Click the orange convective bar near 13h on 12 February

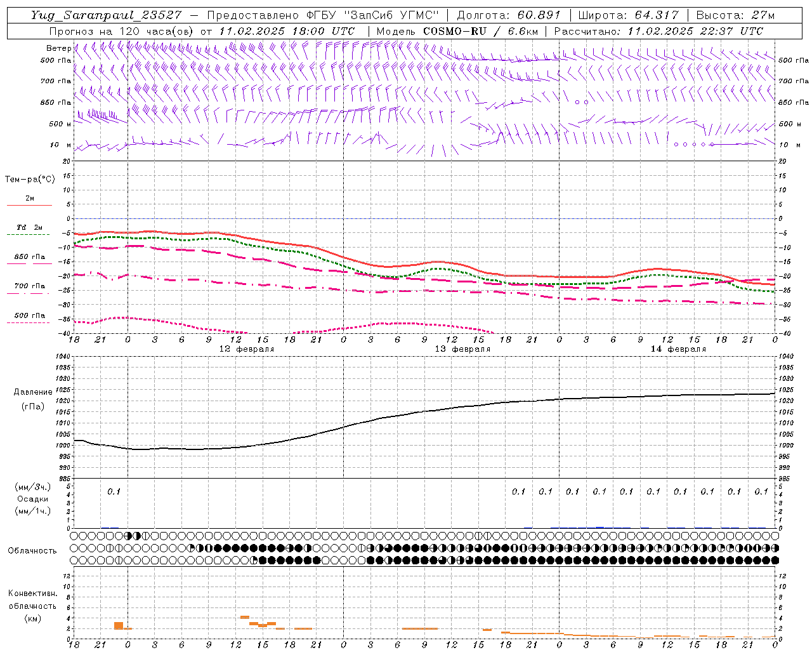(x=245, y=617)
